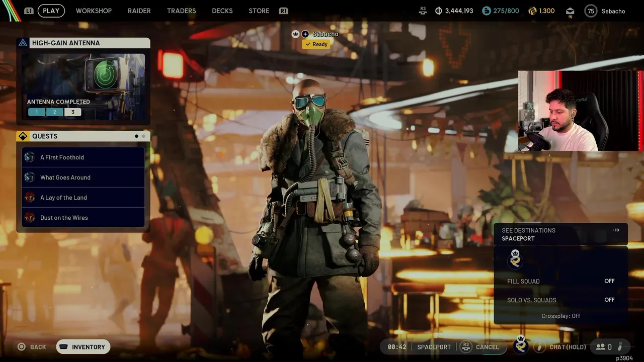Click the small flashlight-shaped icon at far right of the bottom bar

coord(620,347)
